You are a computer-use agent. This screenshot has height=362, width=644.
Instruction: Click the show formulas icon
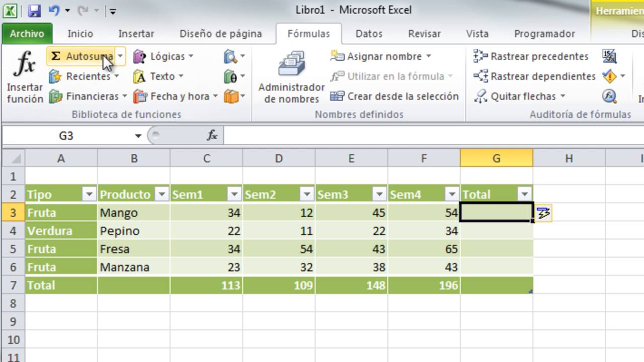[x=609, y=56]
